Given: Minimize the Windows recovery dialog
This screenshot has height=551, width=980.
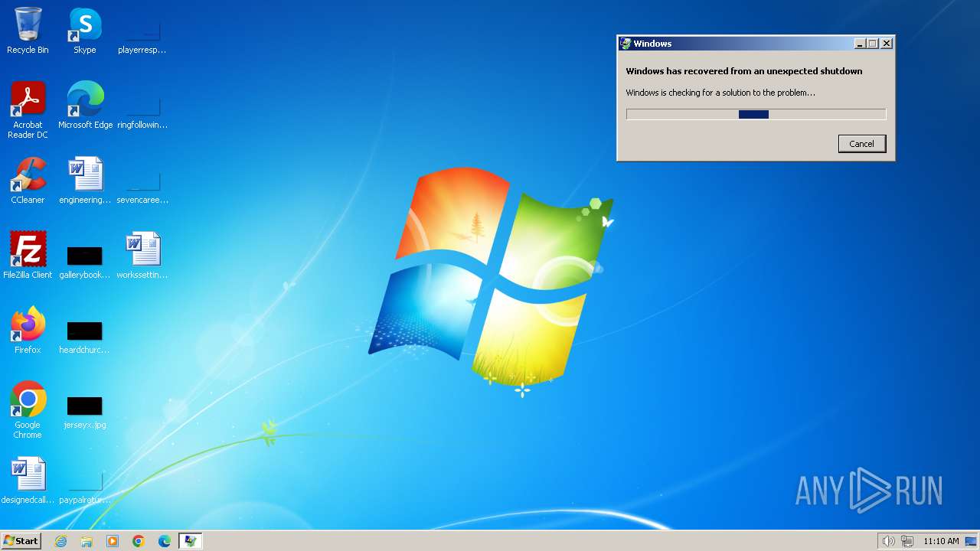Looking at the screenshot, I should 860,44.
